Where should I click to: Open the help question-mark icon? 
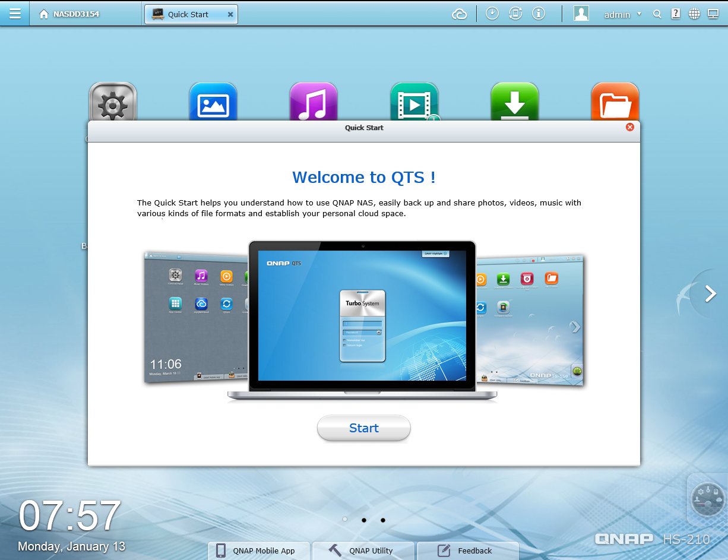point(675,14)
